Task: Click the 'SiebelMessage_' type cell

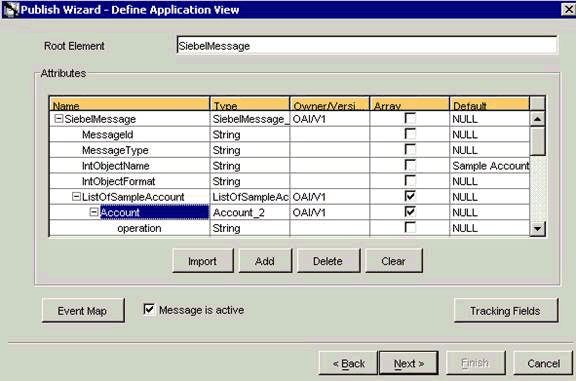Action: click(250, 119)
